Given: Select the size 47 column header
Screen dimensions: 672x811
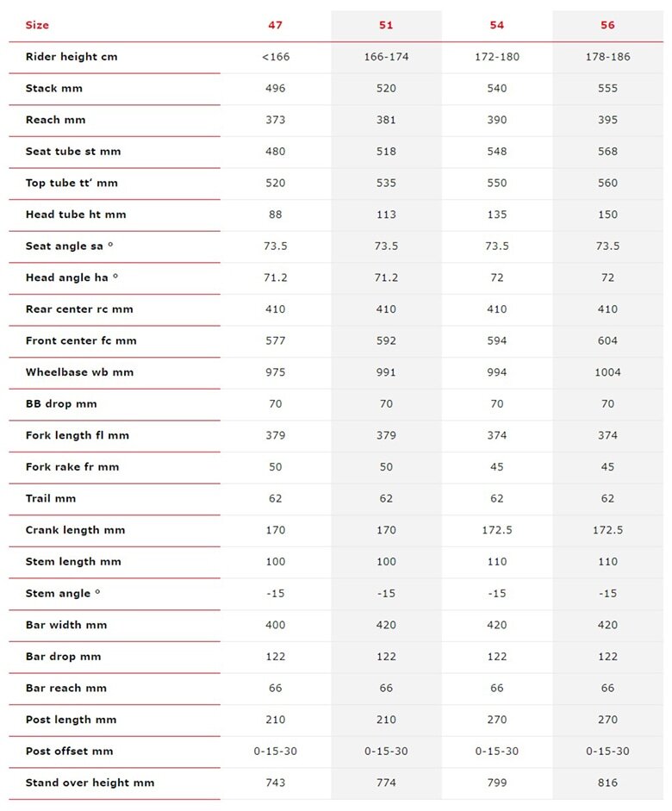Looking at the screenshot, I should (275, 25).
